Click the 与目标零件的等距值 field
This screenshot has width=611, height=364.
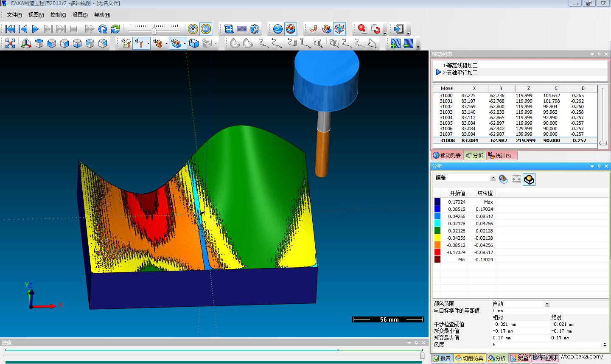pos(550,311)
